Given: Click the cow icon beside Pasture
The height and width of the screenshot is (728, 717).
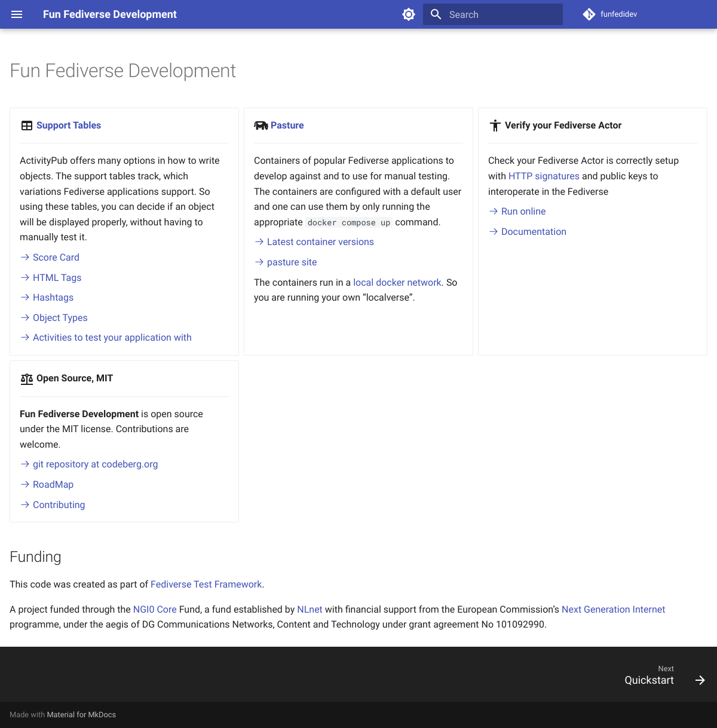Looking at the screenshot, I should [261, 126].
